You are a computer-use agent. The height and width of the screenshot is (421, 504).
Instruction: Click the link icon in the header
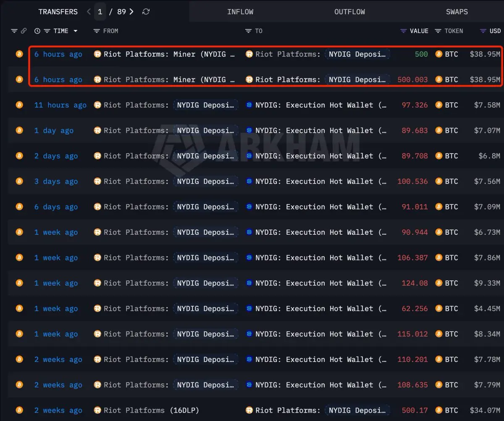(x=24, y=31)
